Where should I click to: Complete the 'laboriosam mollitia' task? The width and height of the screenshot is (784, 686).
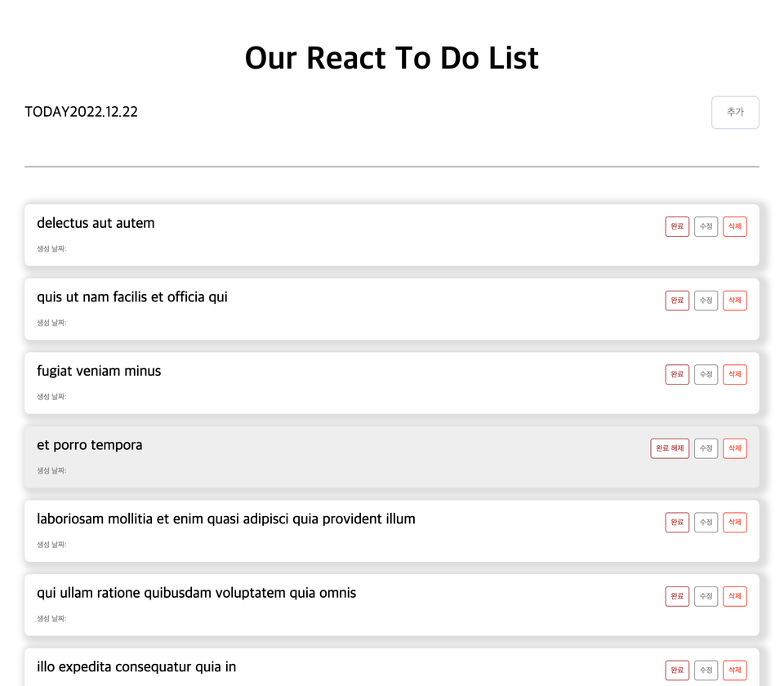click(x=677, y=523)
